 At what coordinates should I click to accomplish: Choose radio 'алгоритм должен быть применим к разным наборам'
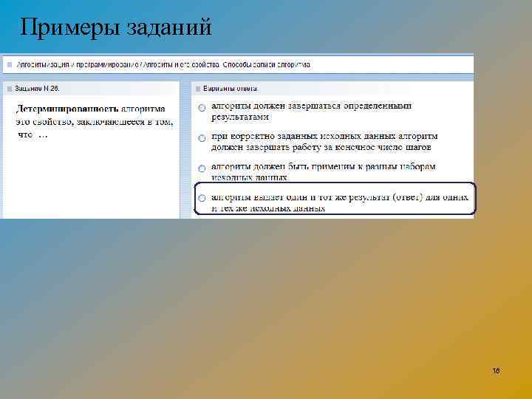[202, 168]
